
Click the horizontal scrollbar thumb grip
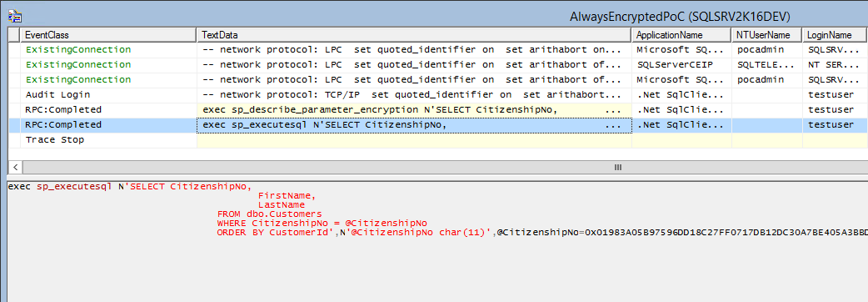pyautogui.click(x=618, y=167)
